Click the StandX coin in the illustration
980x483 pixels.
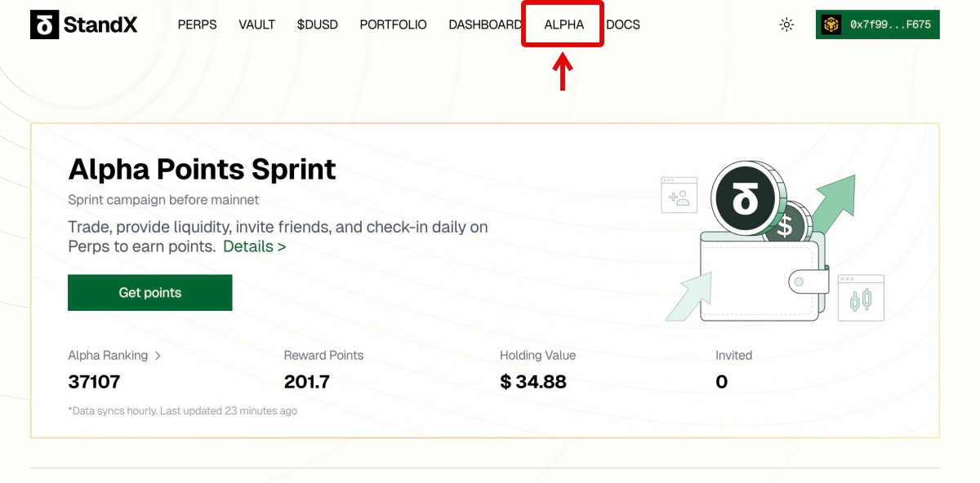pyautogui.click(x=742, y=198)
